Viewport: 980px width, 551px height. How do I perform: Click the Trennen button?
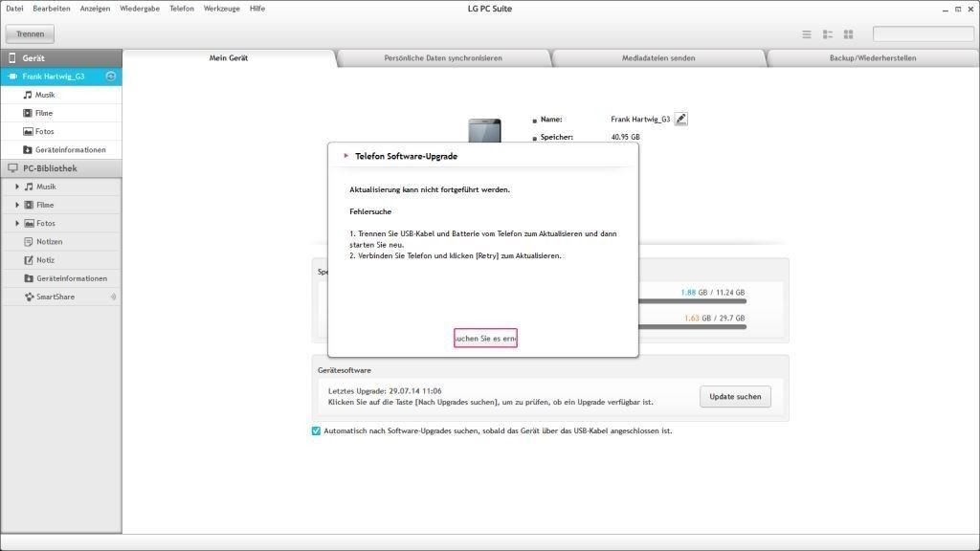(x=30, y=33)
